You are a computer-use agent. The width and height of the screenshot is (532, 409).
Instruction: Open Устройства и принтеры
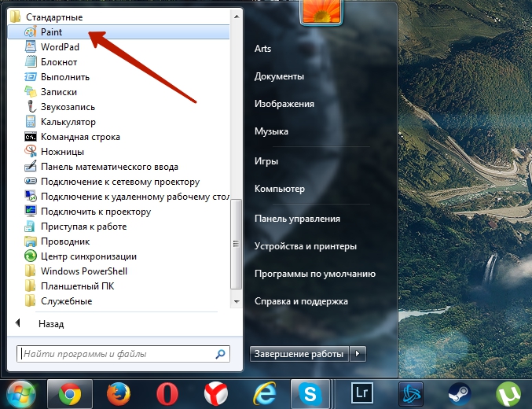pos(306,246)
